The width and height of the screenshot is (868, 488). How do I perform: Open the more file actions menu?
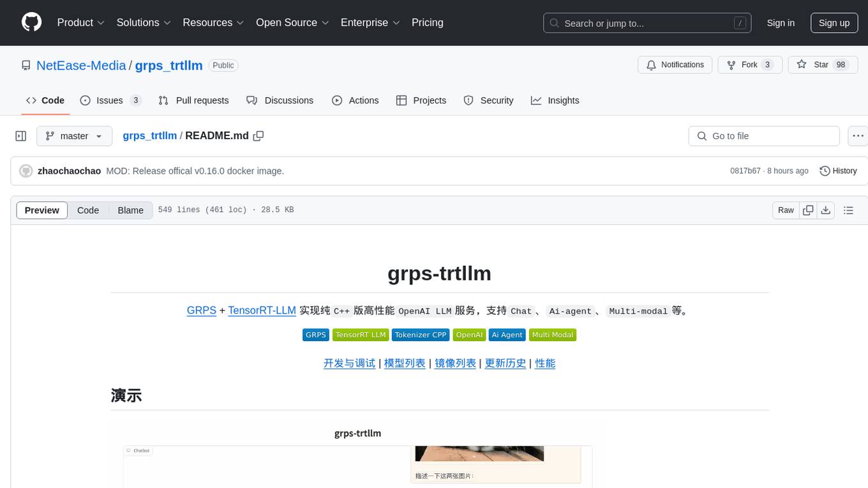click(858, 136)
